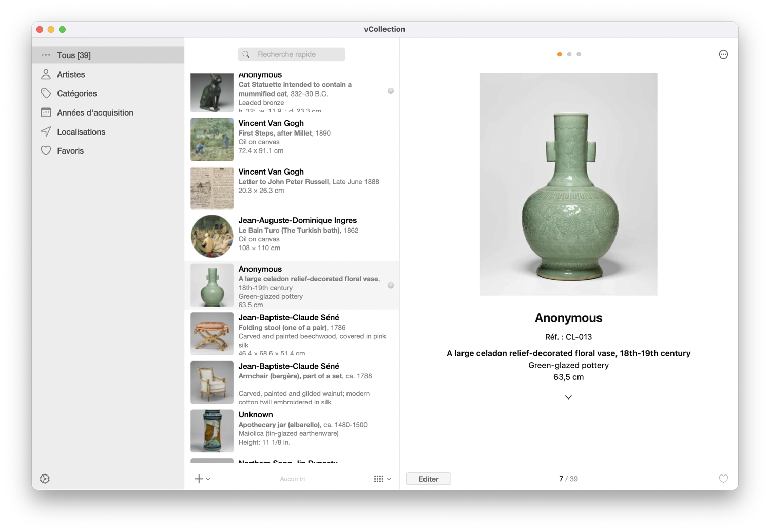The width and height of the screenshot is (770, 532).
Task: Click the green maximize window button
Action: pyautogui.click(x=62, y=29)
